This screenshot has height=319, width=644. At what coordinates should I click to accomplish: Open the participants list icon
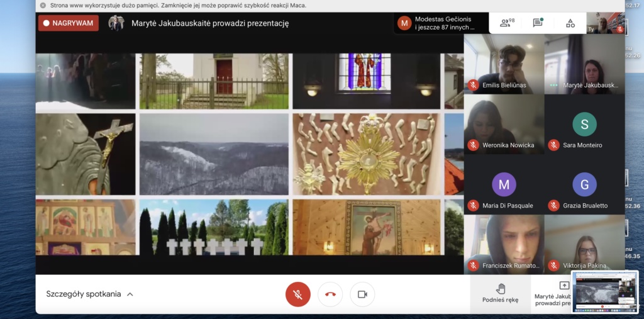506,23
